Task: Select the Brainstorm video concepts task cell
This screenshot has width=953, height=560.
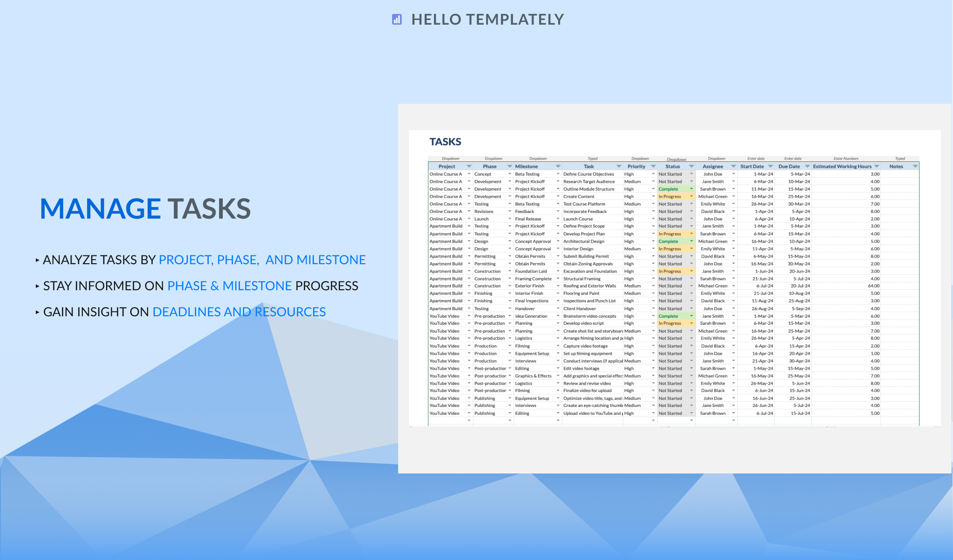Action: pyautogui.click(x=589, y=316)
